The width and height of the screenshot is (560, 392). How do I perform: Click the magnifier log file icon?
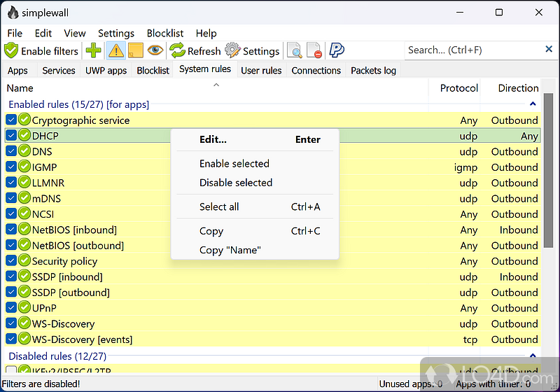coord(295,50)
